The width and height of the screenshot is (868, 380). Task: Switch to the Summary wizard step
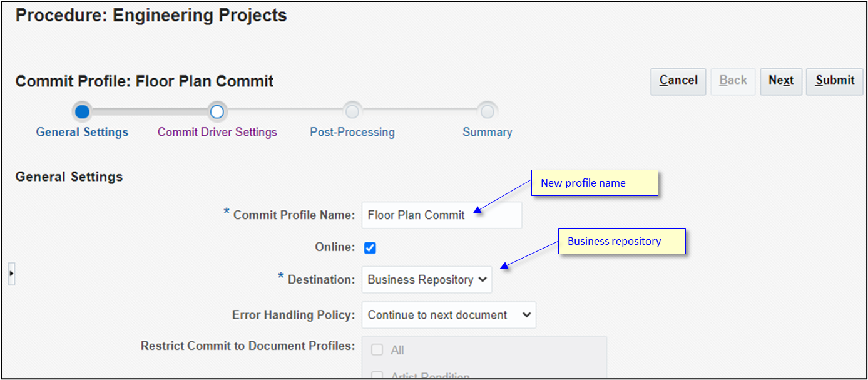(x=487, y=132)
